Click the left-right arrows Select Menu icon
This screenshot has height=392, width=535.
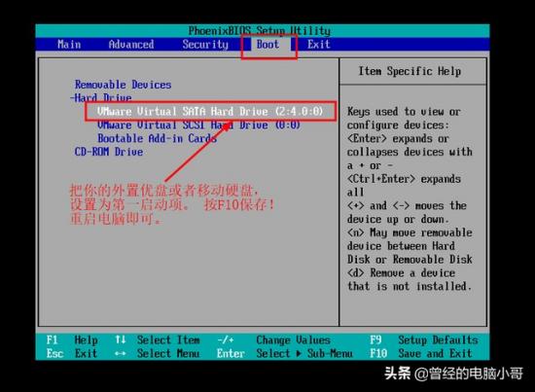(121, 353)
